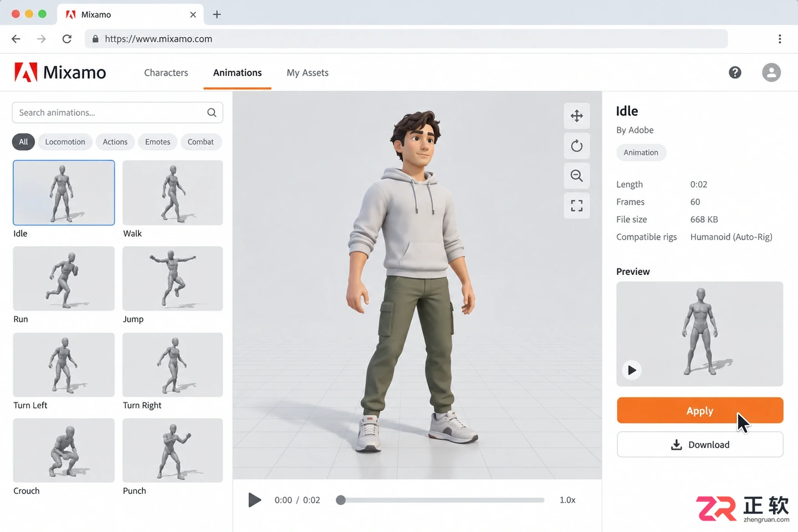Pick the Turn Right animation thumbnail
The width and height of the screenshot is (798, 532).
click(x=173, y=365)
